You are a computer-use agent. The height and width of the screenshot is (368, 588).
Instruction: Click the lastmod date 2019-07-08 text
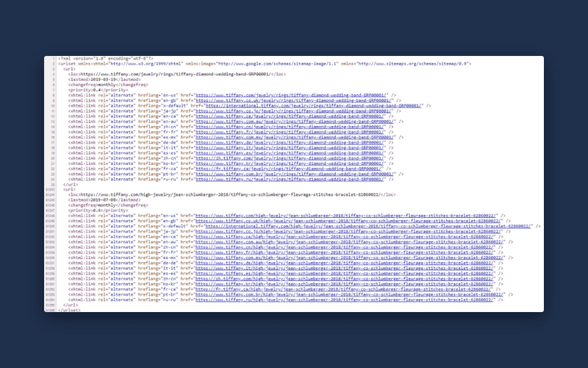tap(103, 200)
